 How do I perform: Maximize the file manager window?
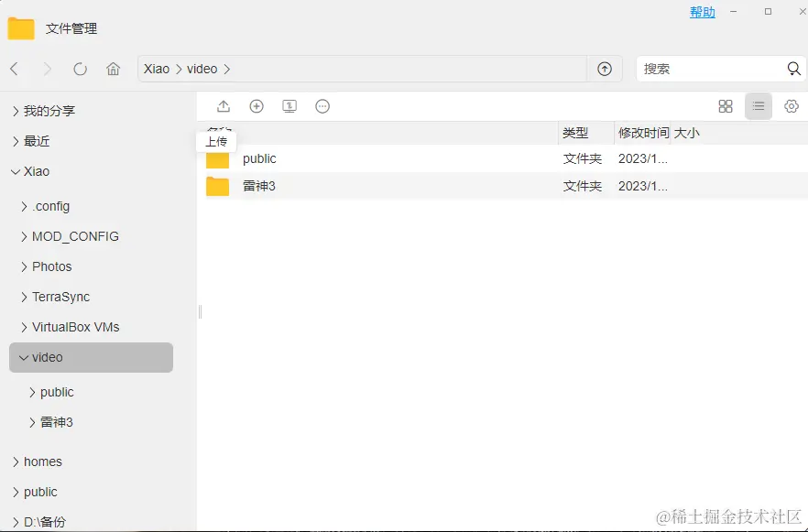pyautogui.click(x=768, y=11)
